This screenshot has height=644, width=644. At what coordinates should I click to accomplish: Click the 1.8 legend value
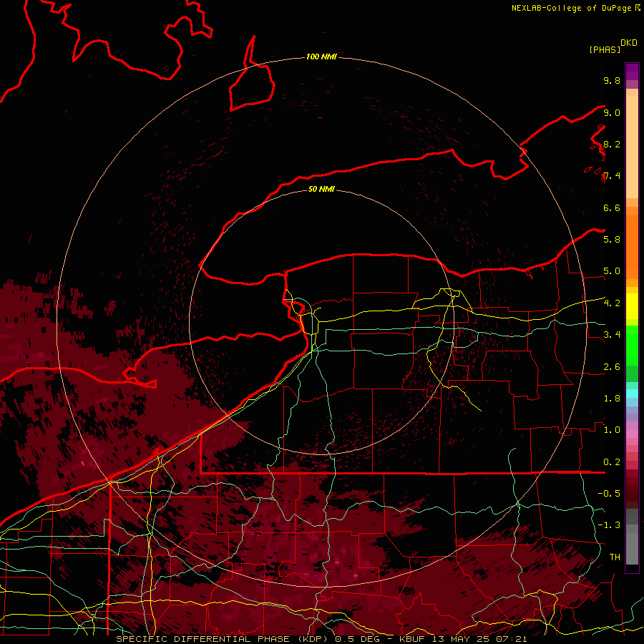pyautogui.click(x=612, y=399)
